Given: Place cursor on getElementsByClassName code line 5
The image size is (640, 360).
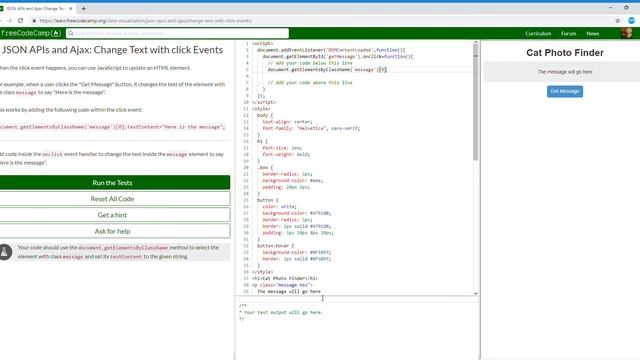Looking at the screenshot, I should tap(327, 69).
